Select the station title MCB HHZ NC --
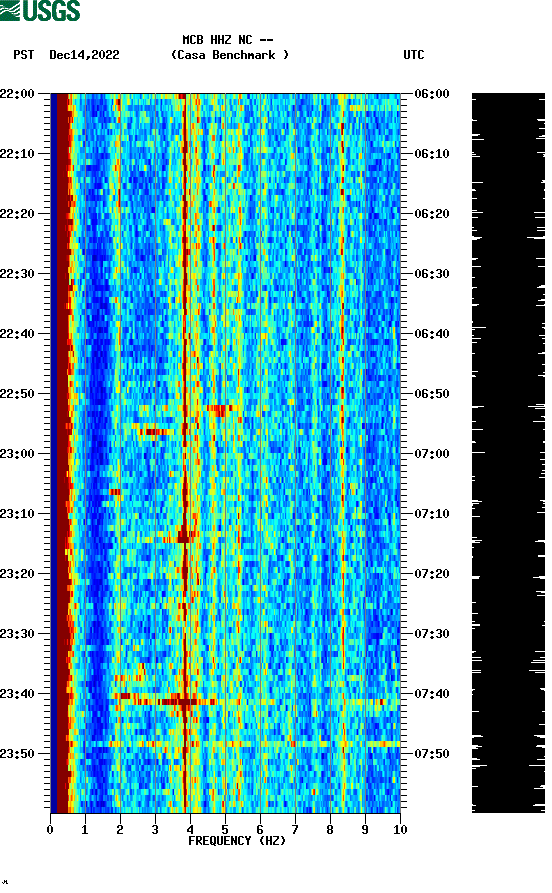 point(228,40)
